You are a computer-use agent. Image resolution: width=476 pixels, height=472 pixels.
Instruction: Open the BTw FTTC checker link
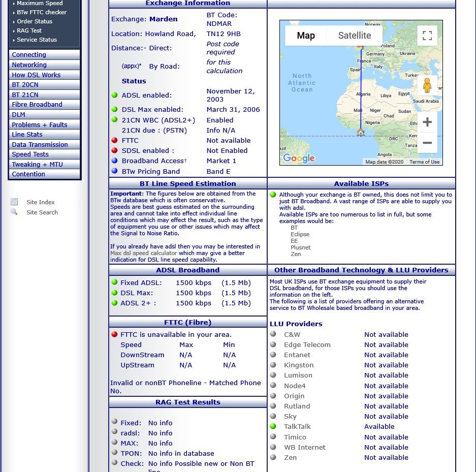coord(42,12)
